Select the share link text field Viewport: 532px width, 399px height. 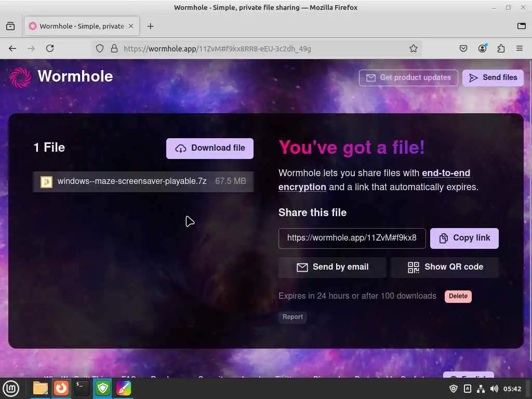tap(352, 238)
